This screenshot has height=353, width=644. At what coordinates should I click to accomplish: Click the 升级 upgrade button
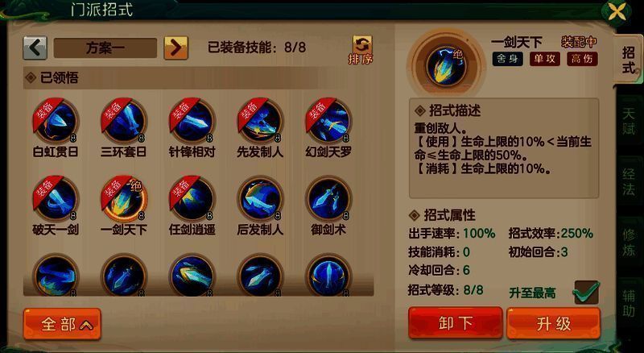553,323
